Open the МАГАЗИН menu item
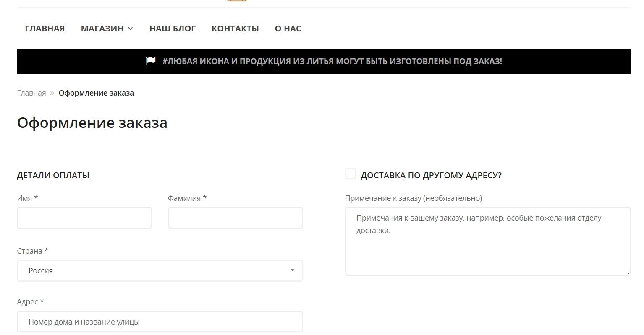The image size is (644, 335). pyautogui.click(x=102, y=29)
